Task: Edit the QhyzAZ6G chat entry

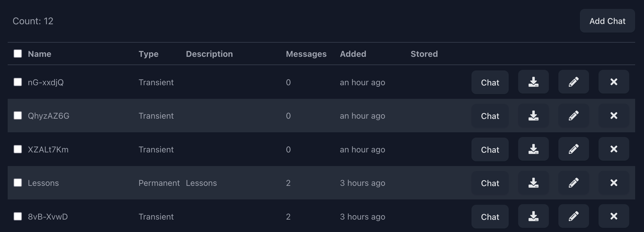Action: (573, 115)
